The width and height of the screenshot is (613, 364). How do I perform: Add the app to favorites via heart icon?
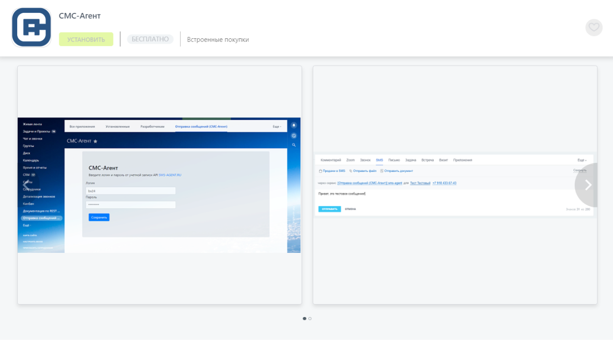tap(594, 27)
